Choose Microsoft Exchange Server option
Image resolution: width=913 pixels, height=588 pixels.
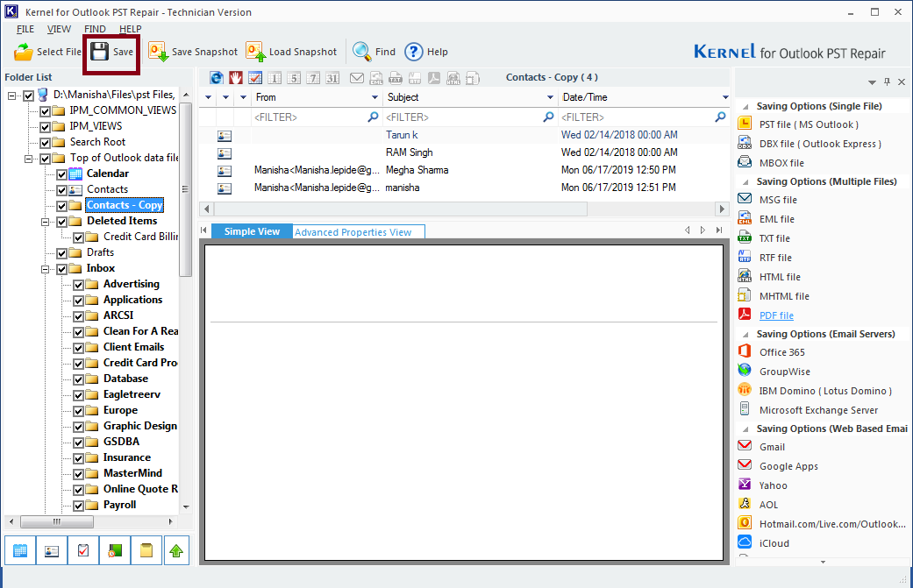tap(818, 411)
